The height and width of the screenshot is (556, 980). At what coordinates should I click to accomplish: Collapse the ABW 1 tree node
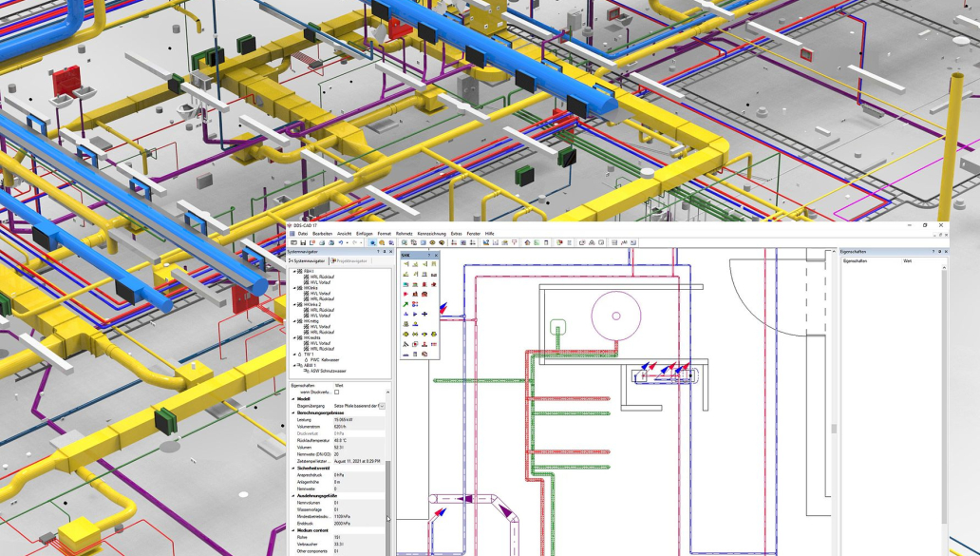pos(294,365)
